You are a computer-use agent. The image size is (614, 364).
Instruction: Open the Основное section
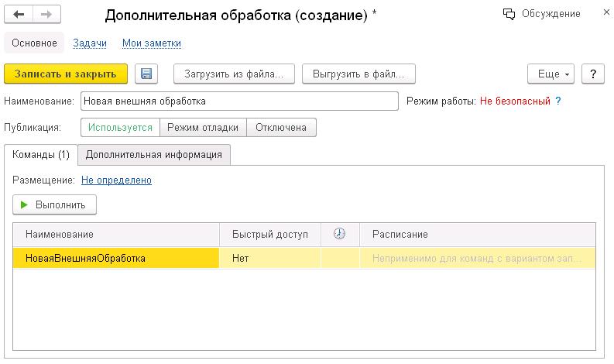pos(34,43)
